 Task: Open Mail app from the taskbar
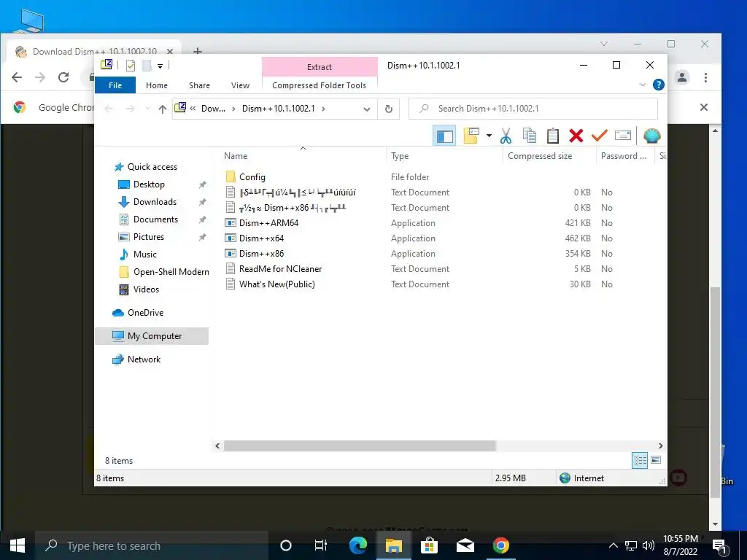pyautogui.click(x=465, y=545)
